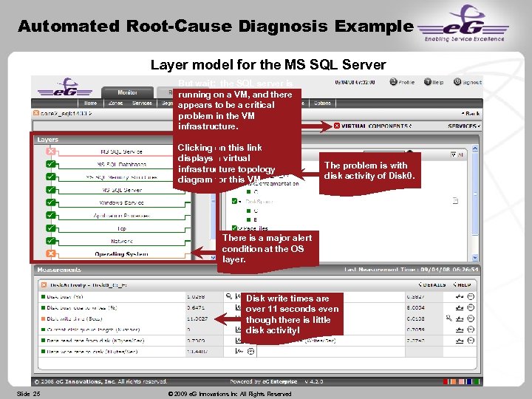Click the tests panel scrollbar up arrow
This screenshot has width=532, height=399.
[x=474, y=149]
